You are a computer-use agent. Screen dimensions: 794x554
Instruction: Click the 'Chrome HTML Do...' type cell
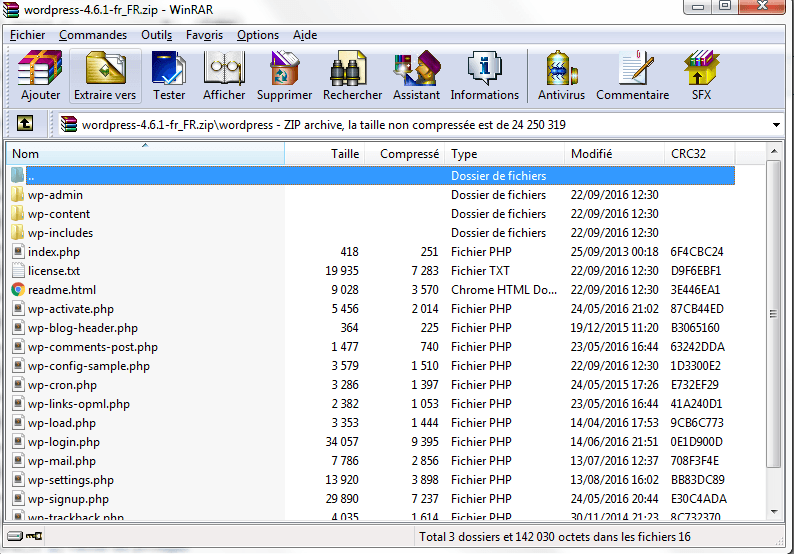click(x=504, y=290)
